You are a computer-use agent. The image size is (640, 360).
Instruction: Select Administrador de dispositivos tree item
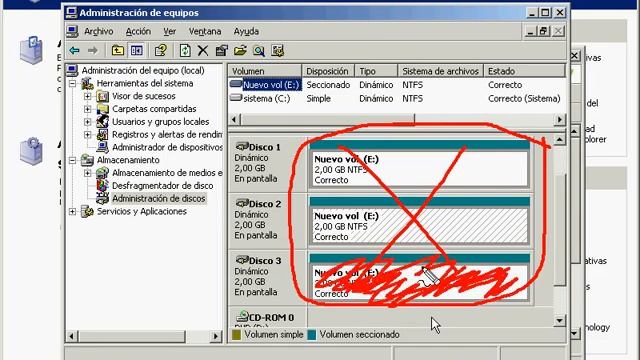tap(167, 147)
